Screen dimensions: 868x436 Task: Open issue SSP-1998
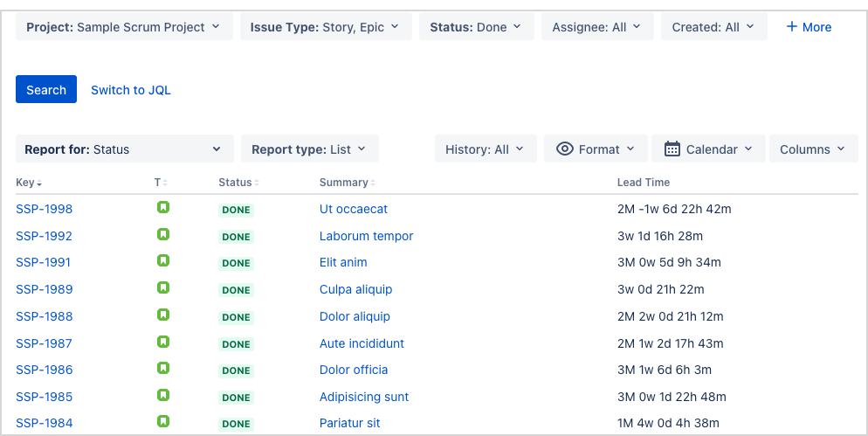coord(44,209)
